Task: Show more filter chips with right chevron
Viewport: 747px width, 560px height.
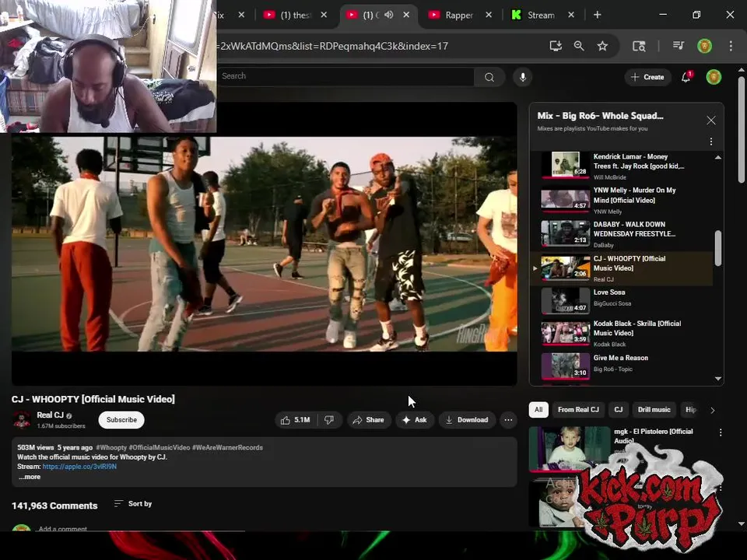Action: click(712, 410)
